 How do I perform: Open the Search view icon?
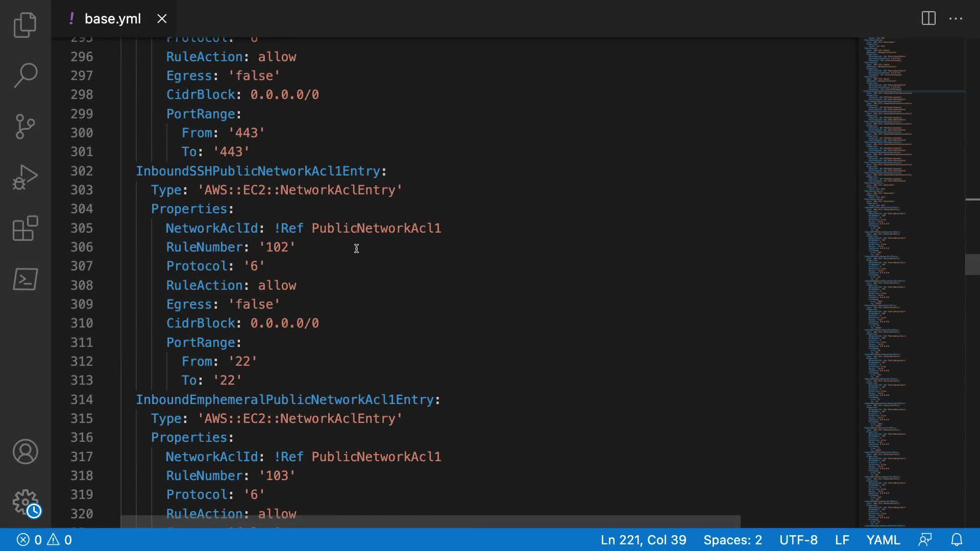pos(25,75)
